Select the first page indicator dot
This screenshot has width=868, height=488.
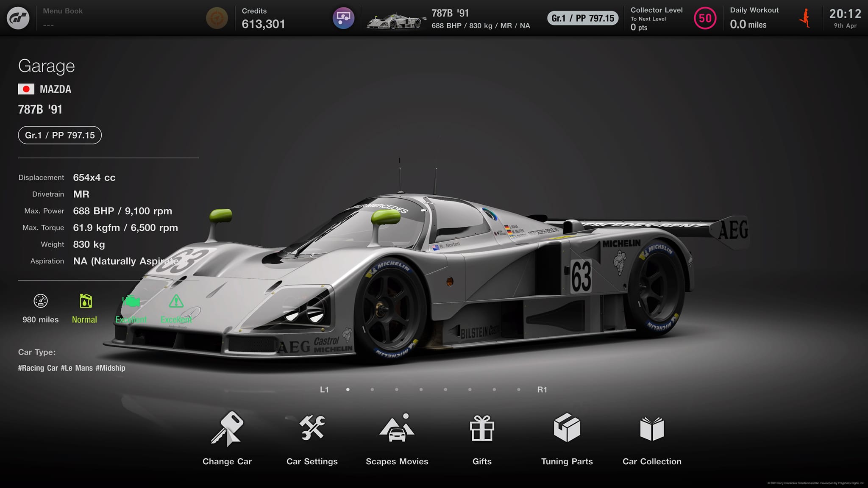pyautogui.click(x=348, y=389)
